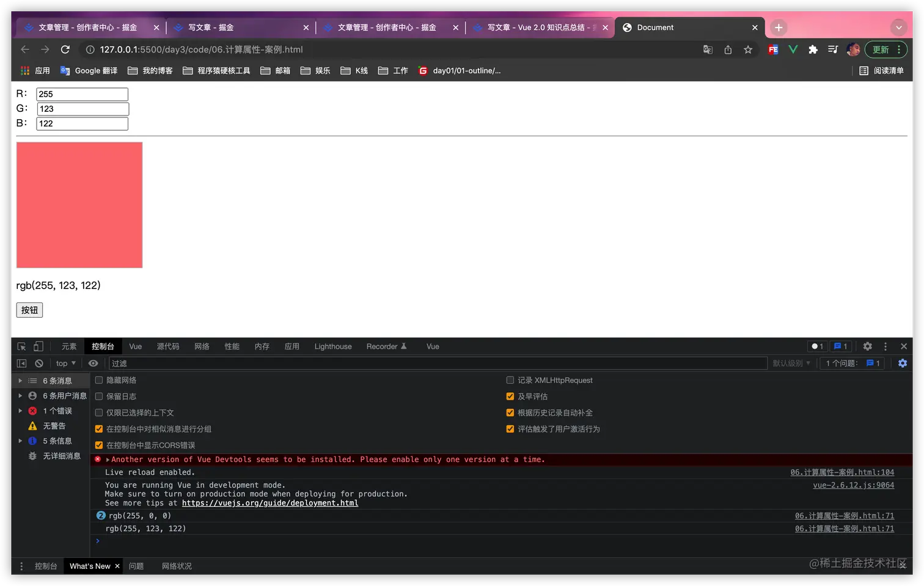Screen dimensions: 924x586
Task: Open the top frame context dropdown
Action: pos(65,363)
